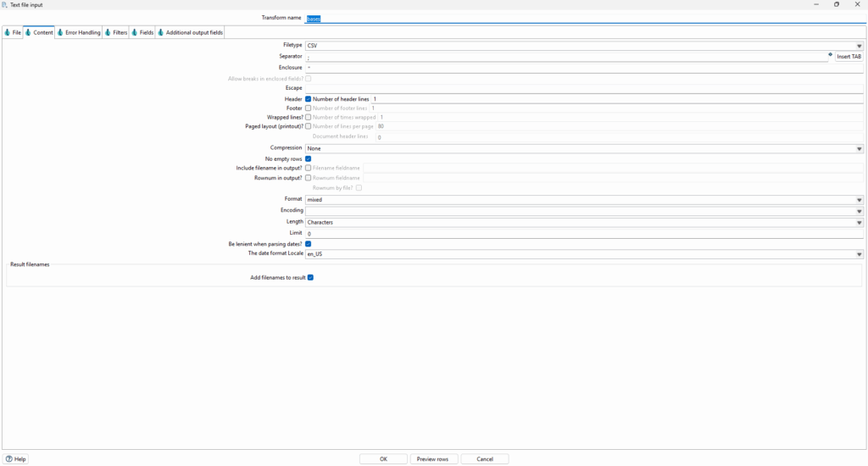Viewport: 868px width, 466px height.
Task: Maximize the Text file input window
Action: pyautogui.click(x=837, y=4)
